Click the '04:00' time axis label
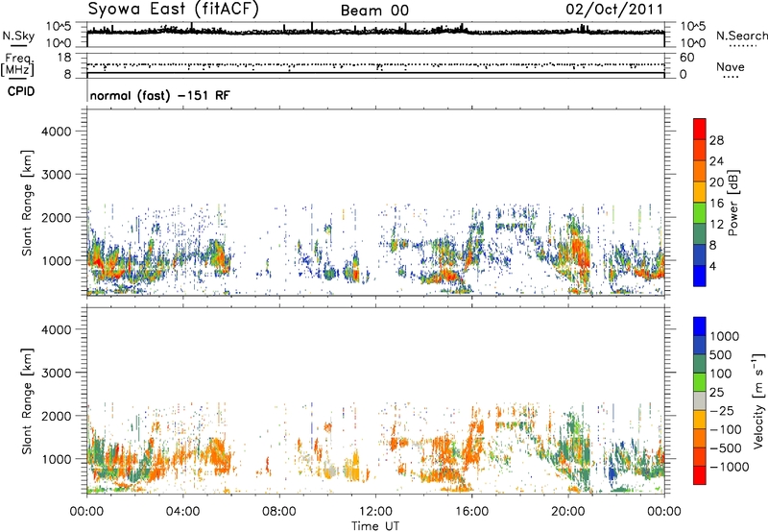Screen dimensions: 768x532 coord(182,512)
